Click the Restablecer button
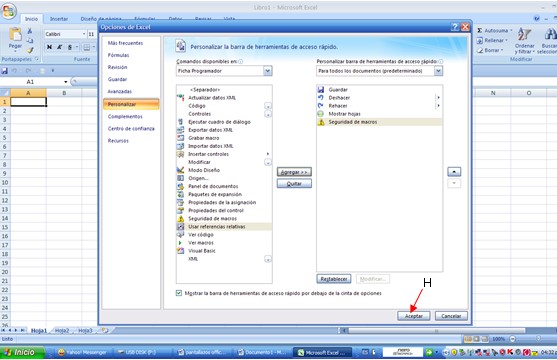The height and width of the screenshot is (360, 557). tap(334, 279)
